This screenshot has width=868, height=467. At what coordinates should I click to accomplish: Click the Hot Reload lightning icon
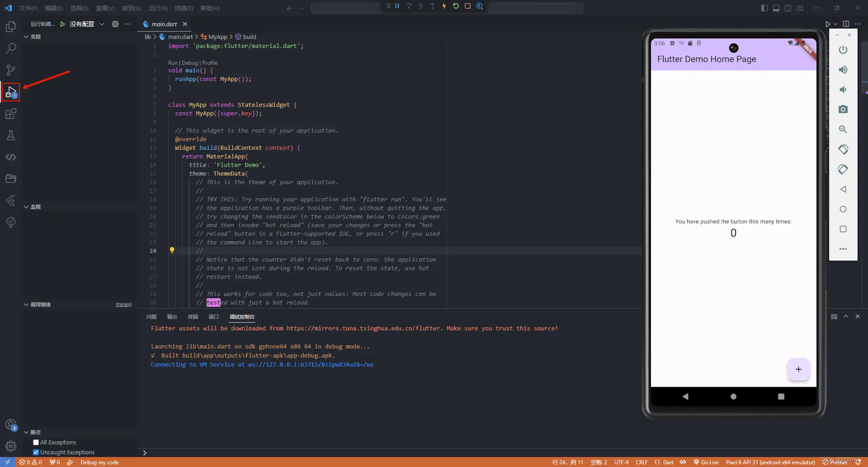(444, 6)
